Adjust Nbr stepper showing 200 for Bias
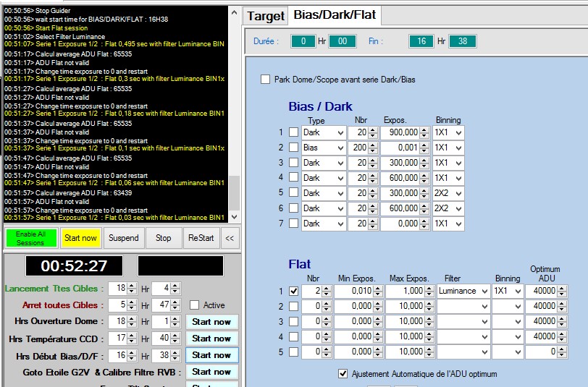This screenshot has width=588, height=387. (x=373, y=148)
